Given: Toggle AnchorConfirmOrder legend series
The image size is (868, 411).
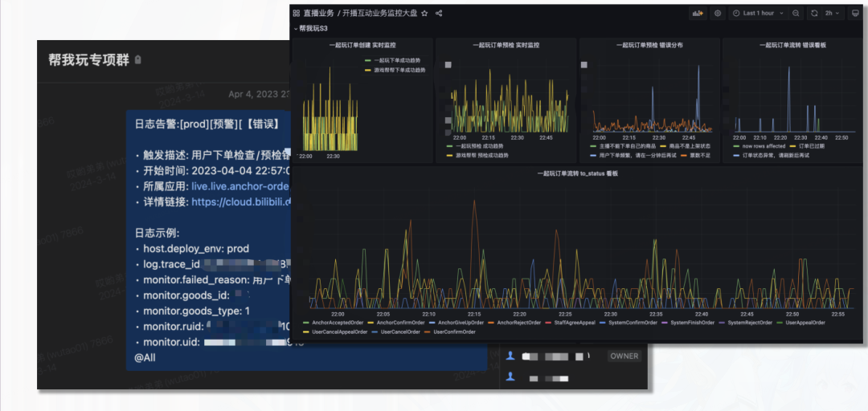Looking at the screenshot, I should pos(395,323).
